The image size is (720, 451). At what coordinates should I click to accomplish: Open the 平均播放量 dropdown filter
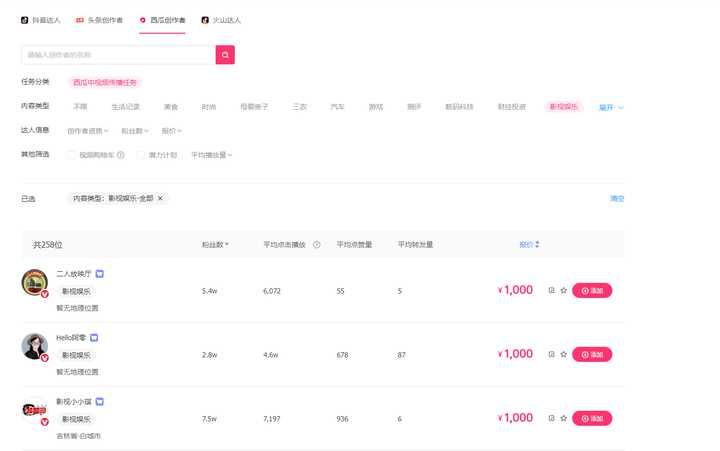[x=211, y=155]
